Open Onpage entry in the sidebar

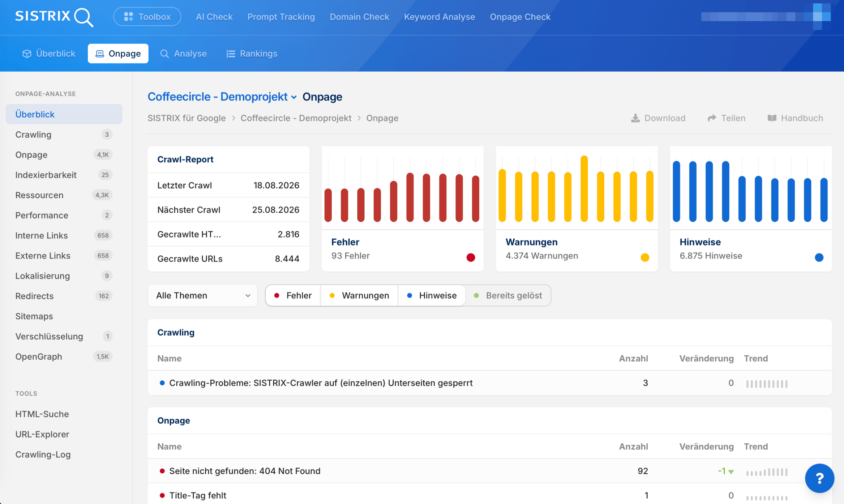64,155
